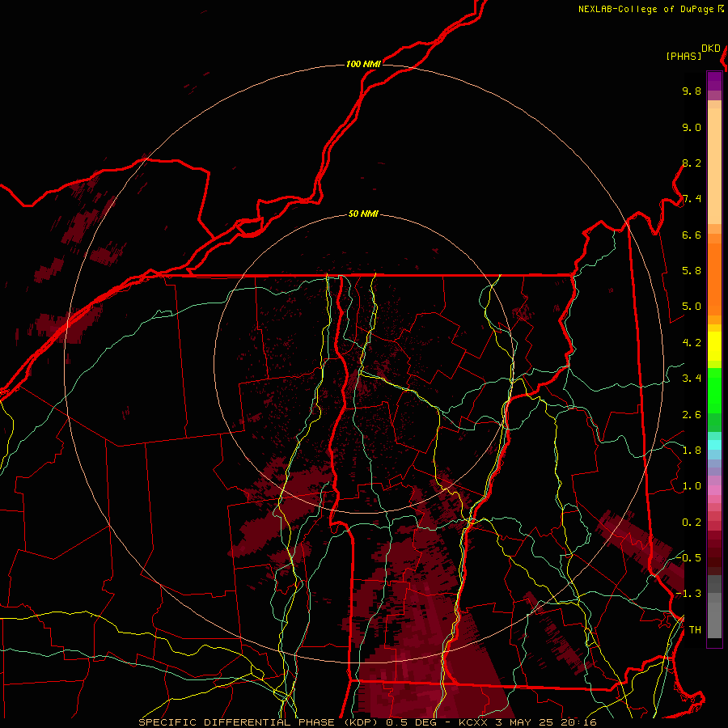The height and width of the screenshot is (728, 728).
Task: Click the 5.0 value on the color scale
Action: [692, 307]
